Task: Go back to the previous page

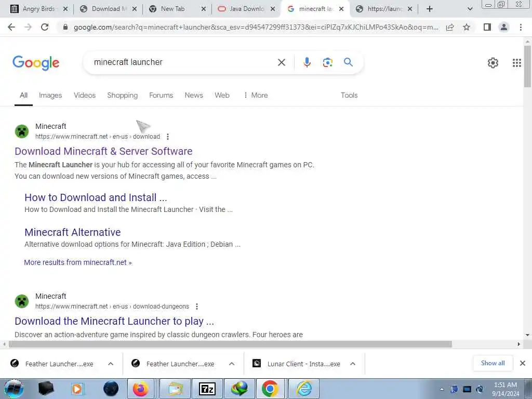Action: 11,27
